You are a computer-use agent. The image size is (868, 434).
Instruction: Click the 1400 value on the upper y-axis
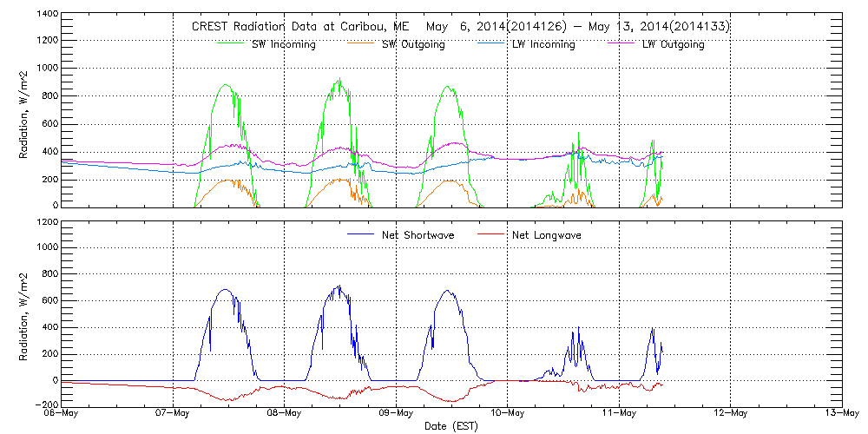coord(47,15)
